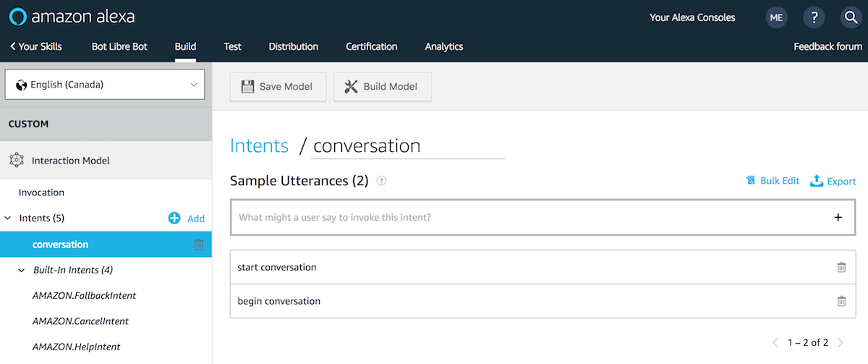The image size is (868, 364).
Task: Go to next page arrow
Action: tap(841, 342)
